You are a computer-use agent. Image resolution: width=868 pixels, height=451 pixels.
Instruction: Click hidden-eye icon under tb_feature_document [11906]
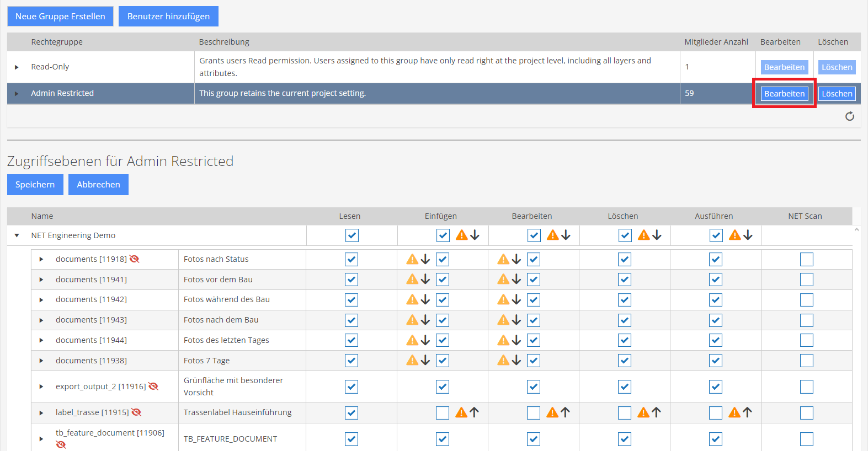click(x=61, y=444)
